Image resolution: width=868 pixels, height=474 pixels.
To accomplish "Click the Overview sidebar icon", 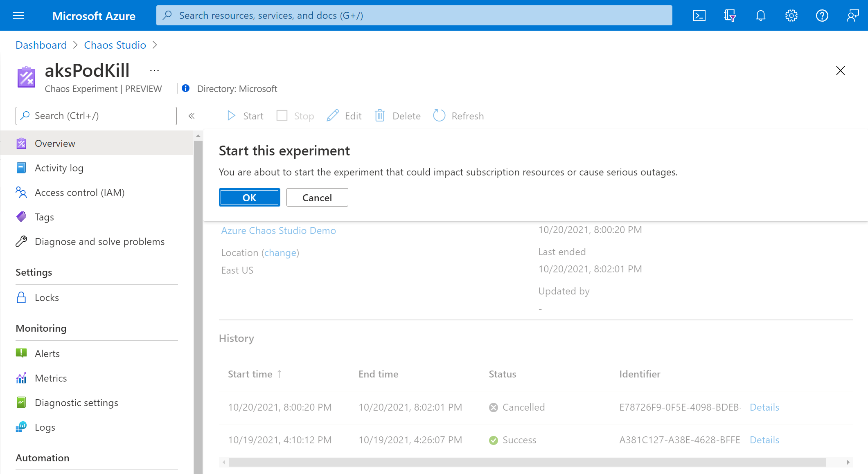I will (22, 143).
